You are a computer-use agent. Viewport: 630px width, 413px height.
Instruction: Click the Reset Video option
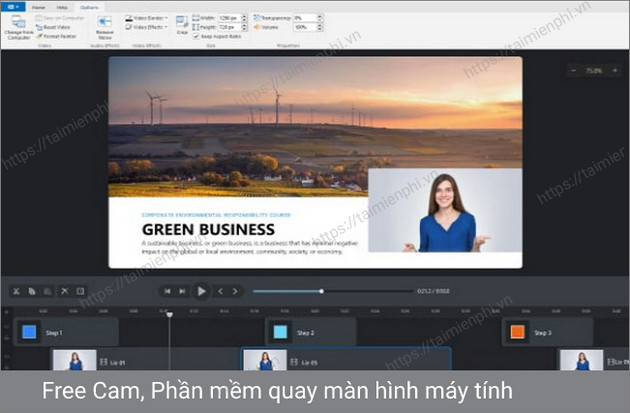click(55, 28)
